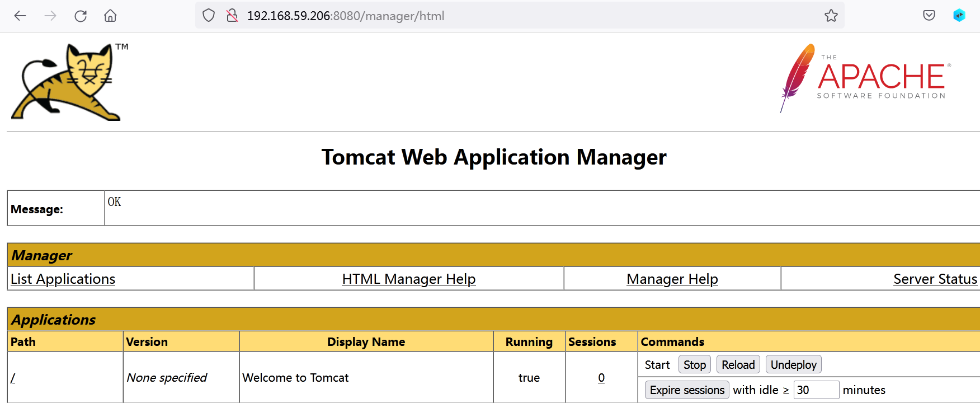The width and height of the screenshot is (980, 403).
Task: Open the browser home page icon
Action: [110, 16]
